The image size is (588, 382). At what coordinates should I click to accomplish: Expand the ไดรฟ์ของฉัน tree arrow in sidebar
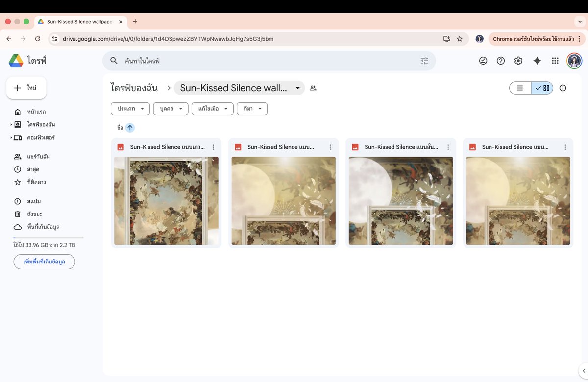click(x=11, y=125)
